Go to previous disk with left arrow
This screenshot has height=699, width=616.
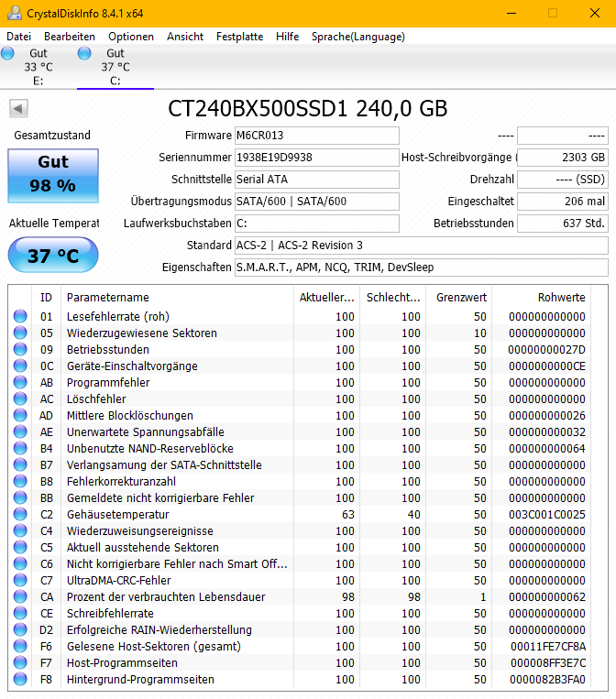click(x=18, y=108)
